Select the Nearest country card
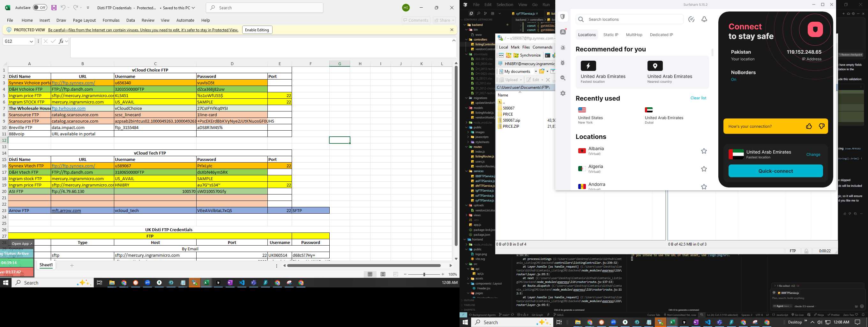Screen dimensions: 868x327 (x=676, y=72)
